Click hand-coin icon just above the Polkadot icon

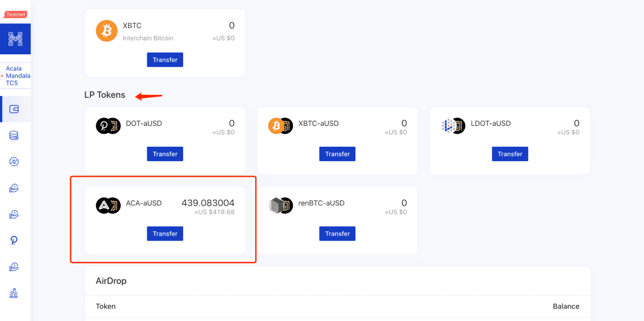coord(14,215)
